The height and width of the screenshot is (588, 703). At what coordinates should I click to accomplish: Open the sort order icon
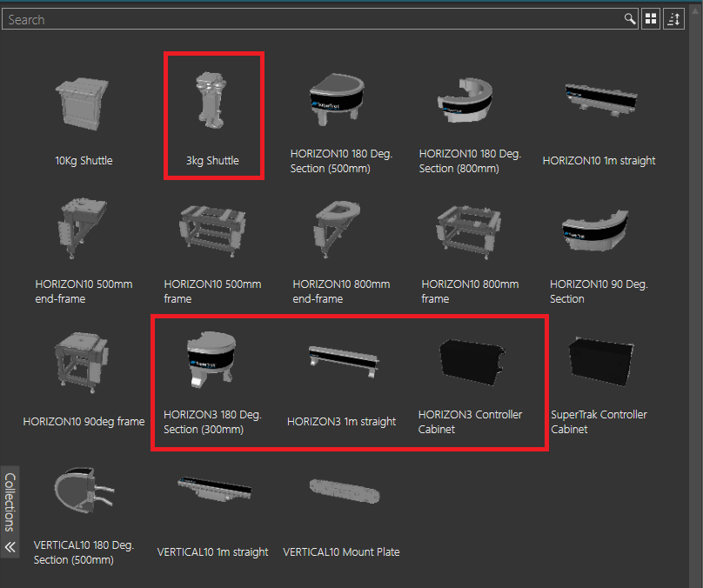click(x=674, y=19)
